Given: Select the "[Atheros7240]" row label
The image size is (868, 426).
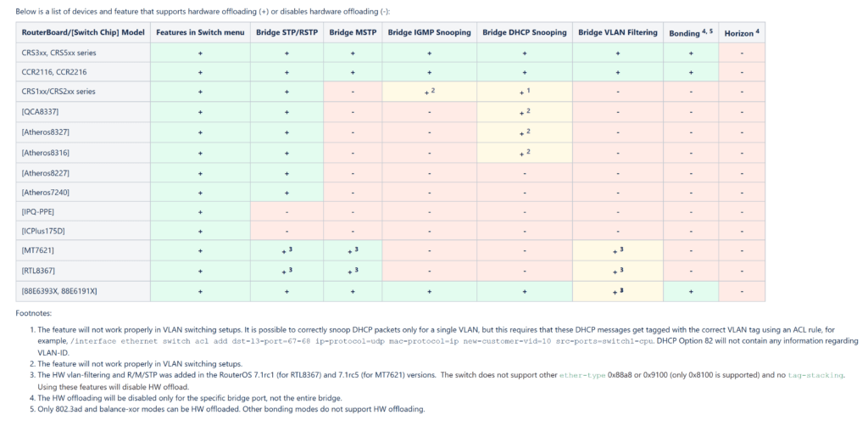Looking at the screenshot, I should pyautogui.click(x=83, y=193).
